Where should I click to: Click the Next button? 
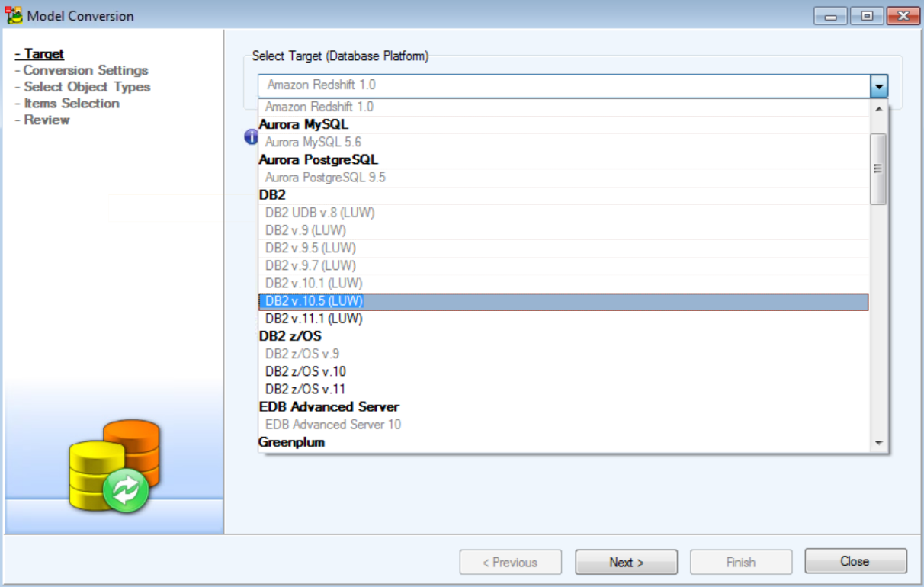627,562
